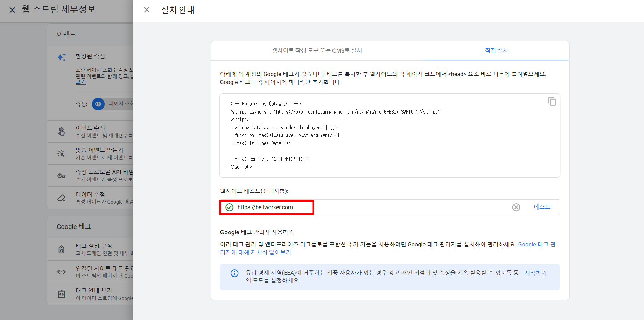
Task: Open 맞춤 이벤트 만들기 row
Action: 90,154
